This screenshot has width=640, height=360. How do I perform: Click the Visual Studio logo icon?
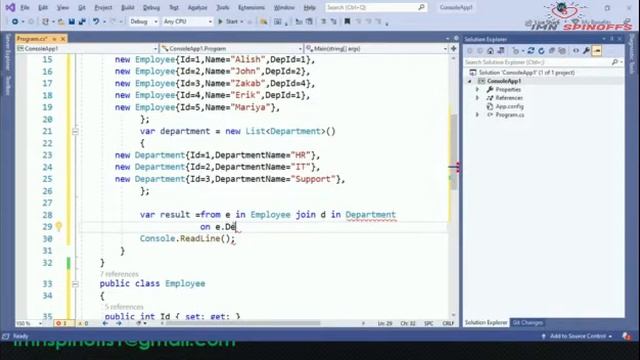click(x=10, y=7)
